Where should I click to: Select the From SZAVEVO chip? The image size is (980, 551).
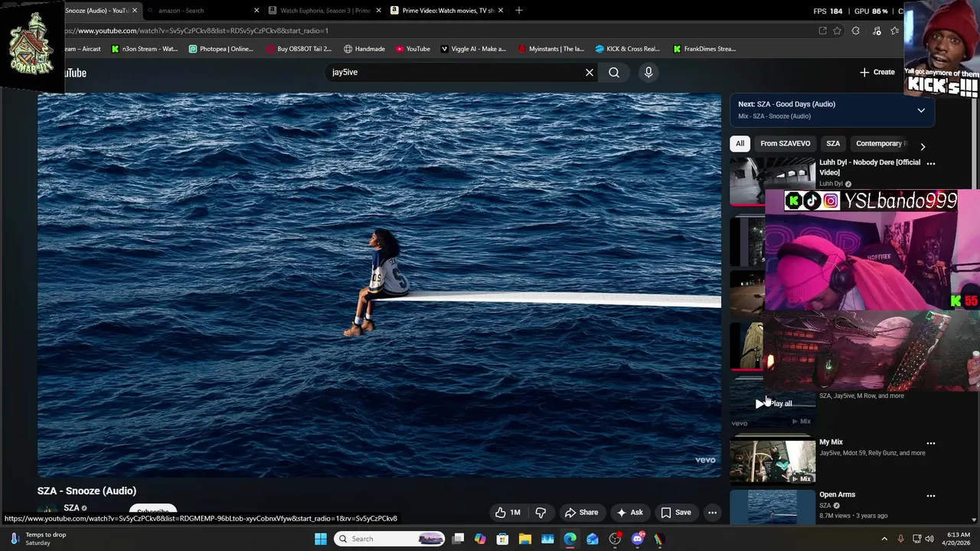[x=785, y=143]
